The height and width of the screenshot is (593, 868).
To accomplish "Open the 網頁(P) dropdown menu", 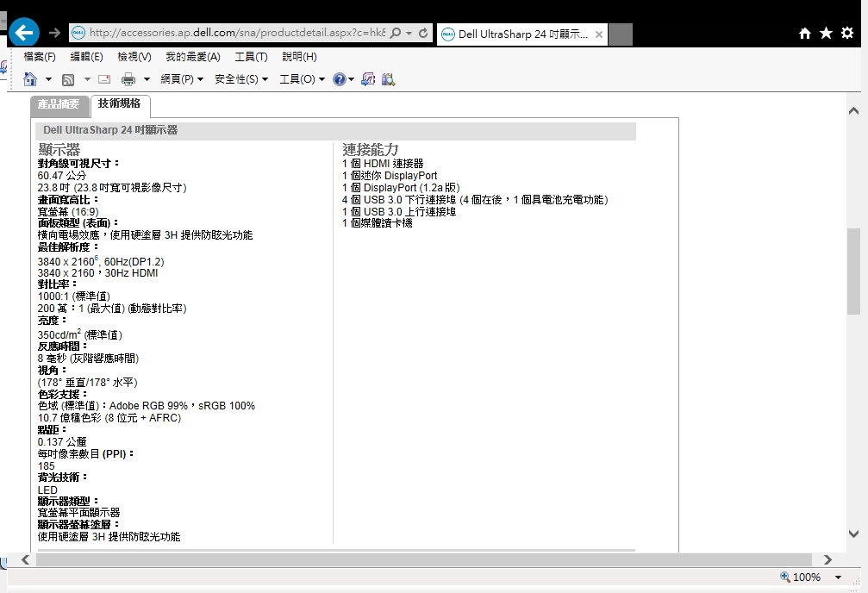I will [x=182, y=79].
